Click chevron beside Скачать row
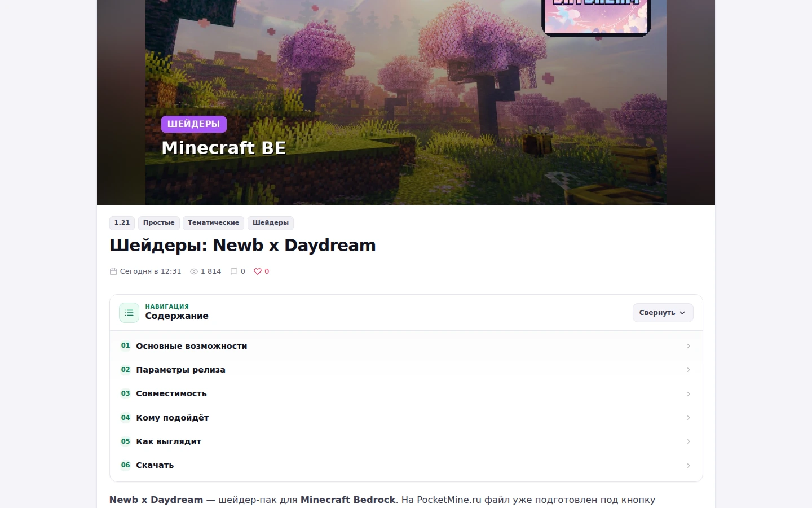812x508 pixels. (689, 466)
